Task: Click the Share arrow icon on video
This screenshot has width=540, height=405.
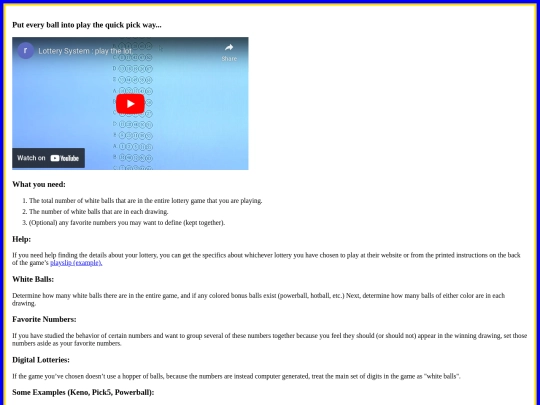Action: click(229, 48)
